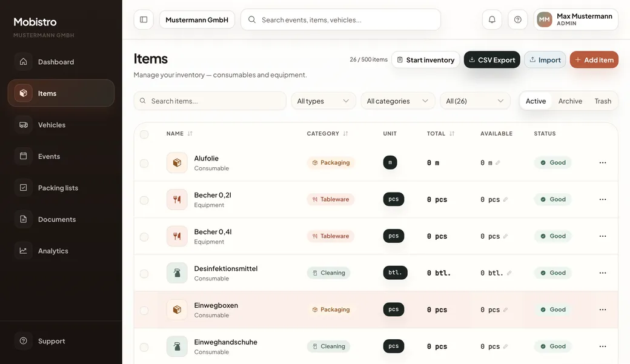Click the Becher 0,2l tableware icon
The image size is (630, 364).
[177, 199]
